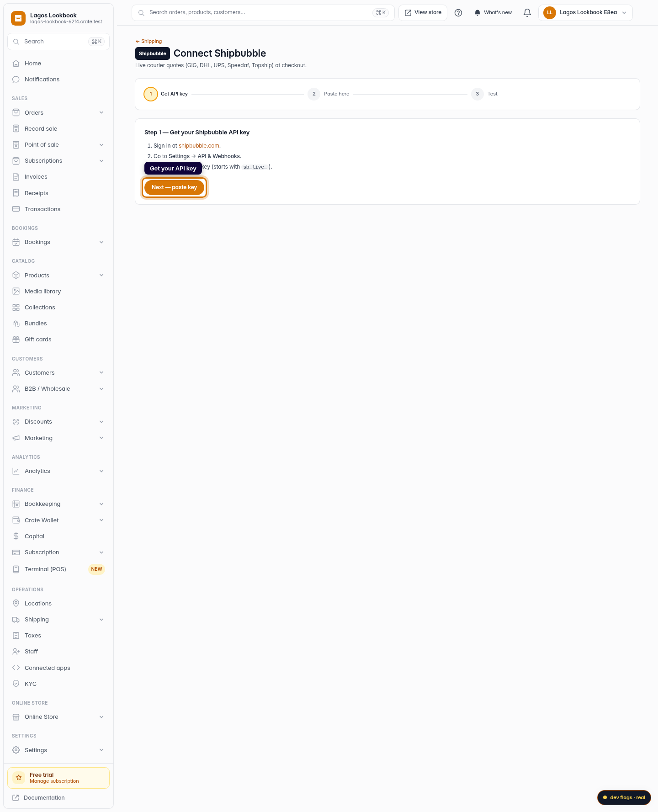Click the Get your API key tooltip
The image size is (658, 812).
pyautogui.click(x=173, y=169)
